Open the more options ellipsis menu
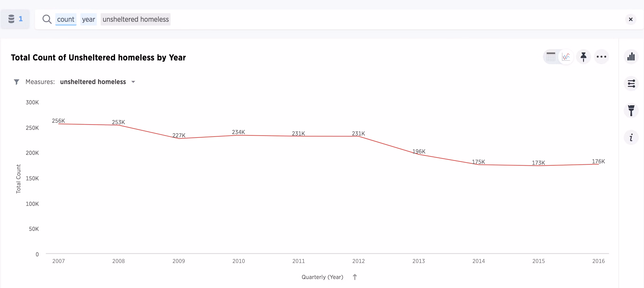Viewport: 644px width, 288px height. point(601,57)
